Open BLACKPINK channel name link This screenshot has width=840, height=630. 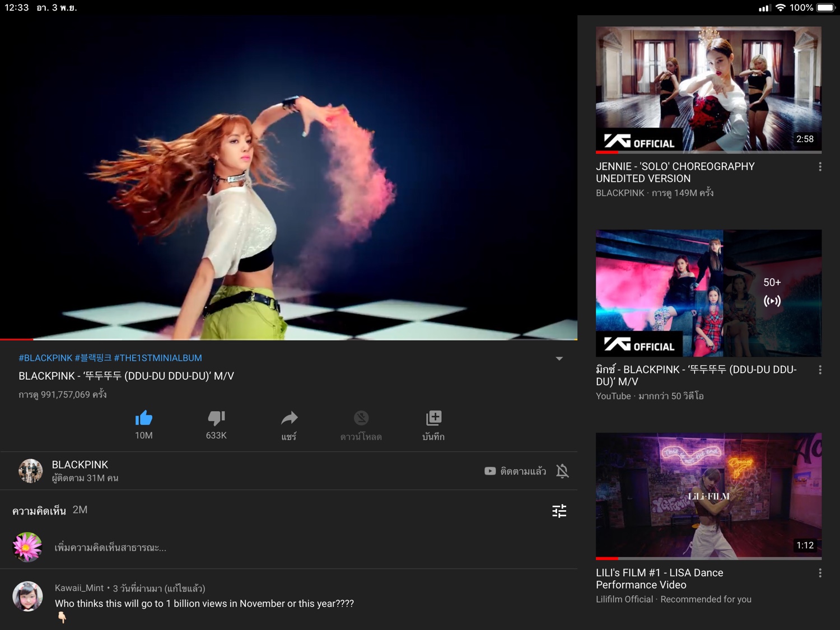[80, 465]
